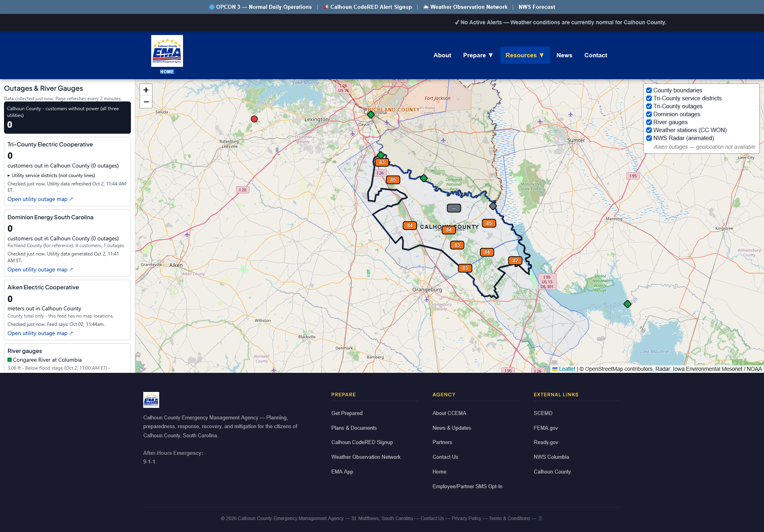764x532 pixels.
Task: Zoom in on the outage map
Action: click(x=146, y=90)
